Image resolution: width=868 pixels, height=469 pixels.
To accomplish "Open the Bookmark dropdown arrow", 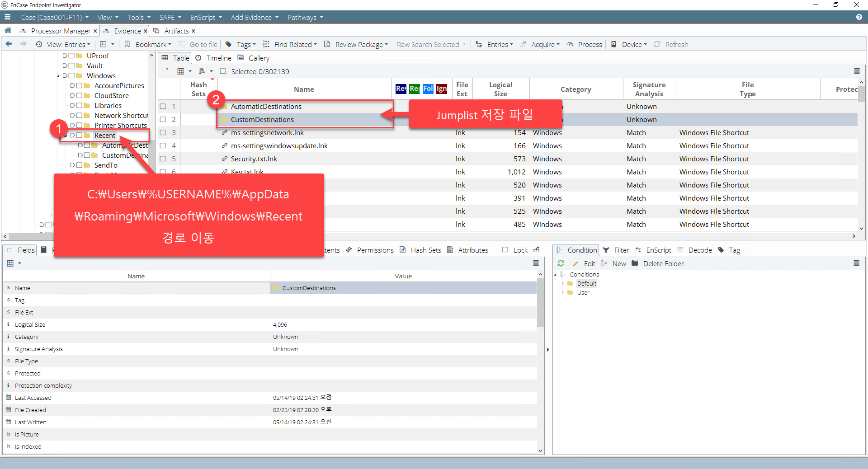I will 170,44.
